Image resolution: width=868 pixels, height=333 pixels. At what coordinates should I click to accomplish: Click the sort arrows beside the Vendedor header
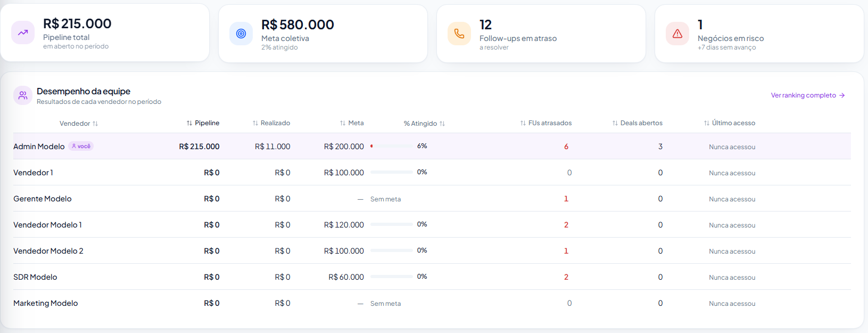click(x=95, y=124)
